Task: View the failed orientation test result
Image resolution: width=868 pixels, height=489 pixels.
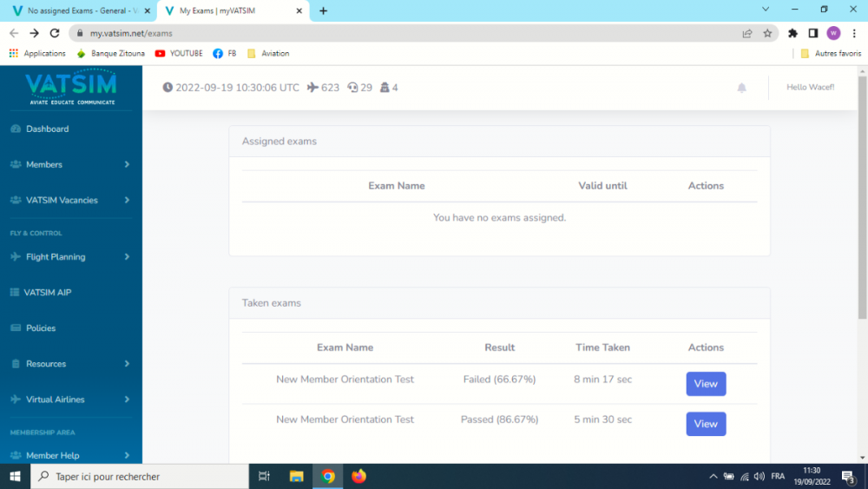Action: 706,384
